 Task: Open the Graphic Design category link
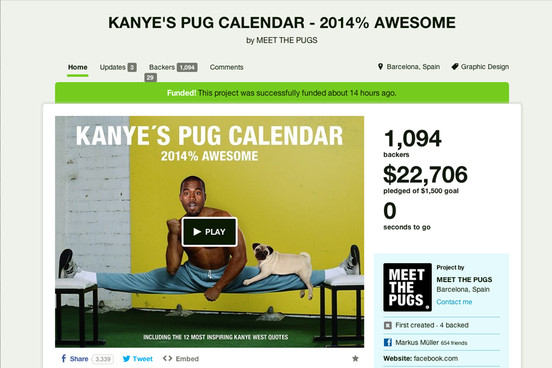tap(485, 67)
